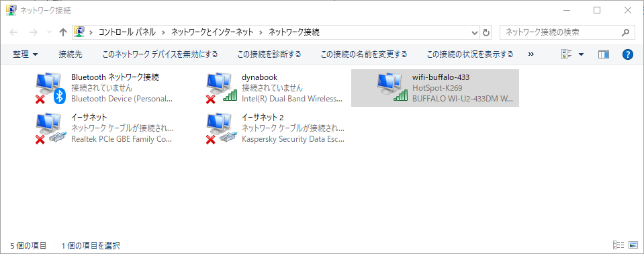The width and height of the screenshot is (644, 254).
Task: Click この接続の名前を変更する
Action: (x=364, y=54)
